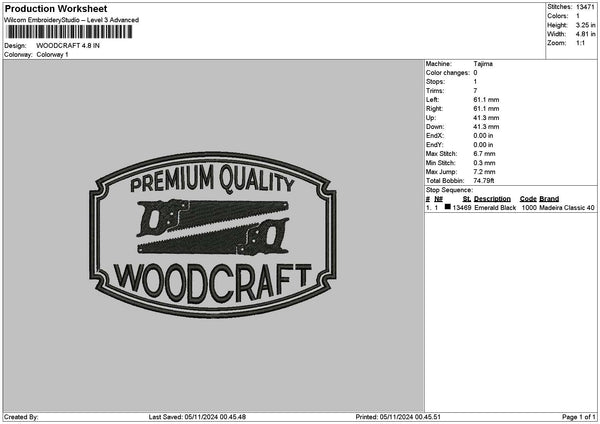Image resolution: width=600 pixels, height=424 pixels.
Task: Click the Width value 4.81 in
Action: (x=585, y=34)
